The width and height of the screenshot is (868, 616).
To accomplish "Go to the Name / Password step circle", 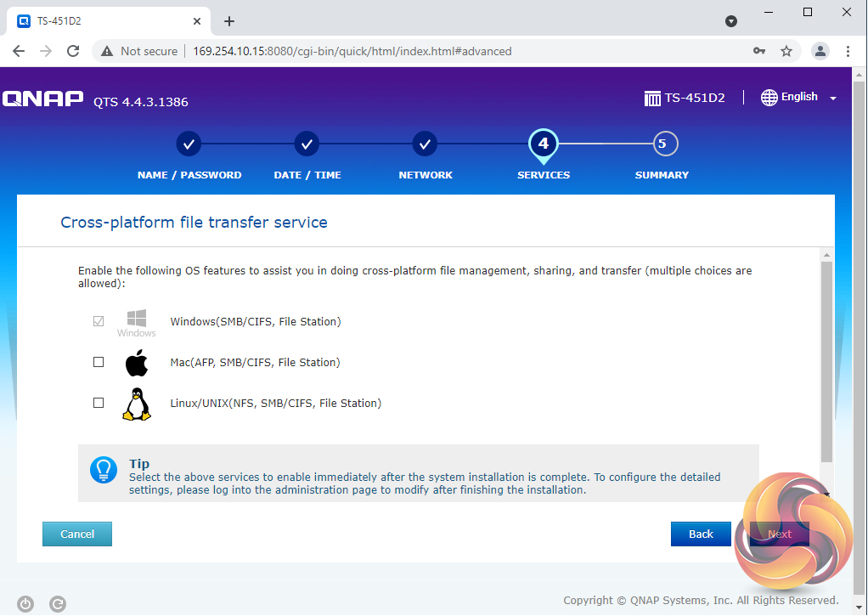I will point(189,144).
